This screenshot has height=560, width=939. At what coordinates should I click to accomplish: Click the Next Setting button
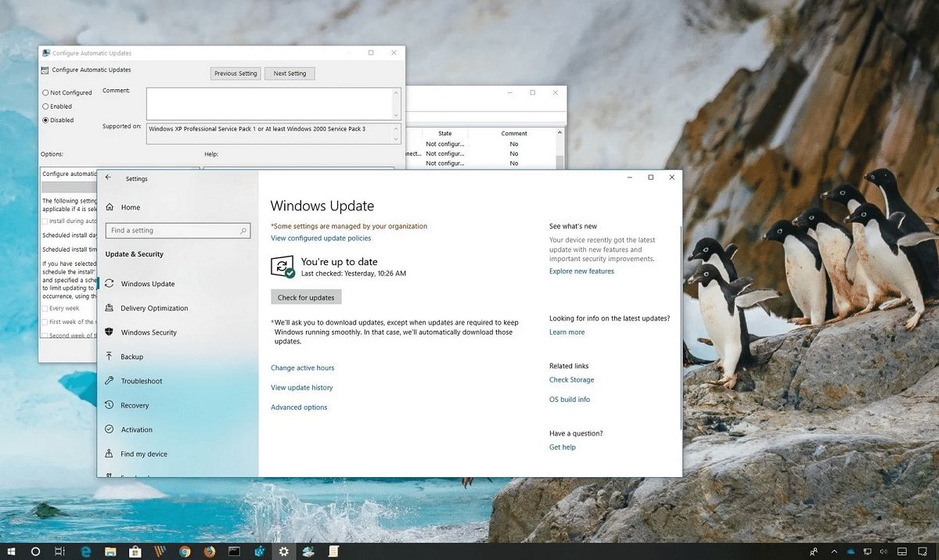[290, 74]
